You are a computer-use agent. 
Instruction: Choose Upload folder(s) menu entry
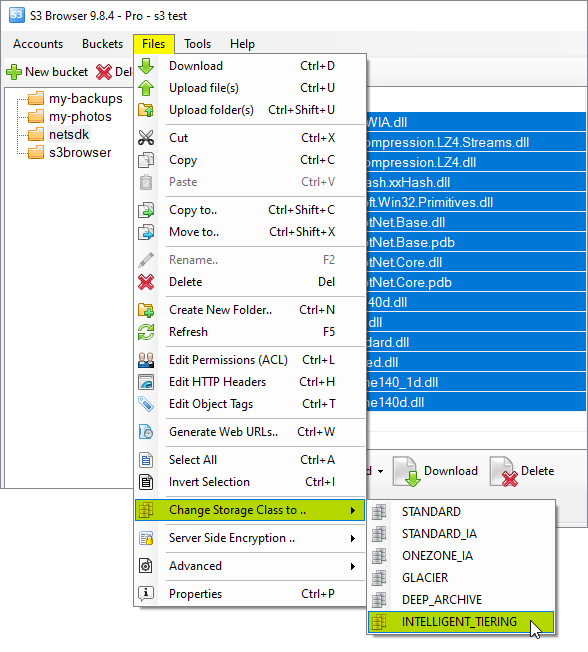[x=250, y=110]
